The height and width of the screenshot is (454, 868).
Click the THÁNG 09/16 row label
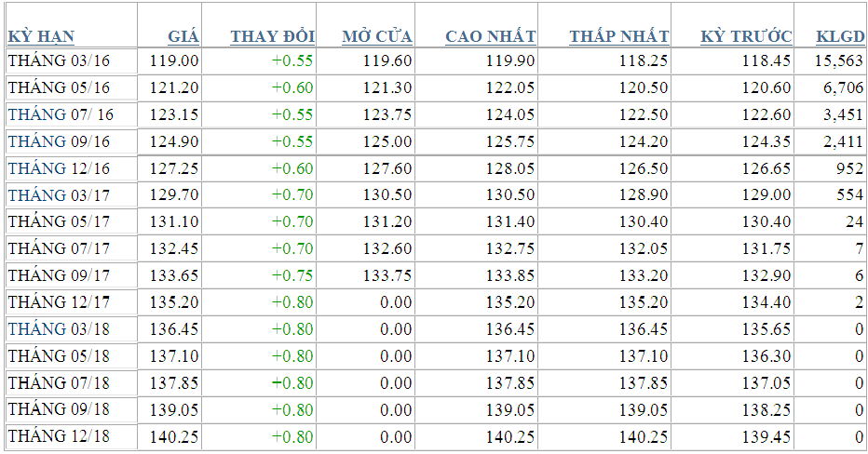pos(59,141)
